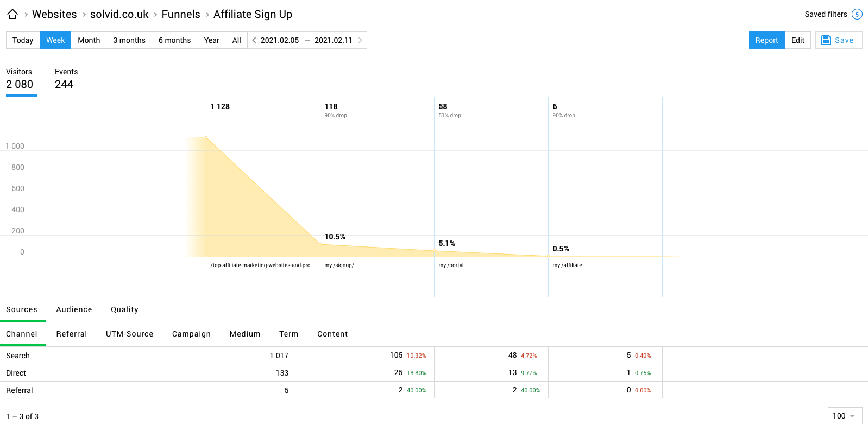Image resolution: width=868 pixels, height=431 pixels.
Task: Click the 5.1% conversion label
Action: click(x=447, y=243)
